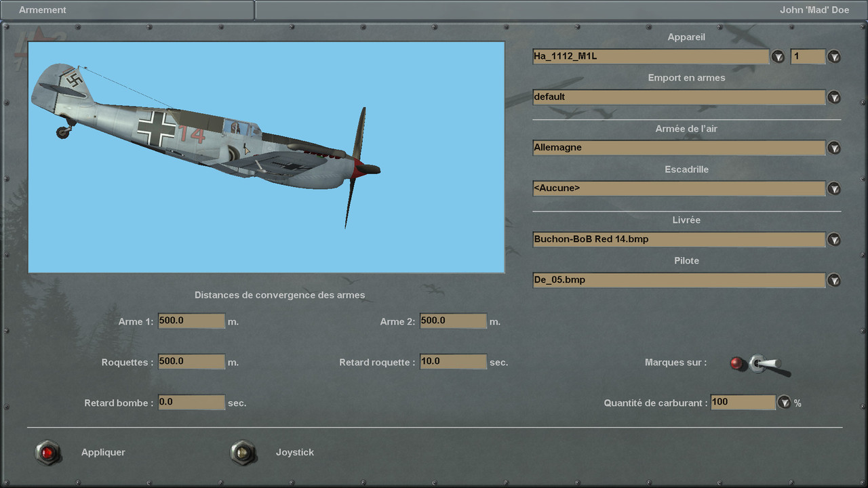The width and height of the screenshot is (868, 488).
Task: Open the Appareil aircraft dropdown arrow
Action: point(778,57)
